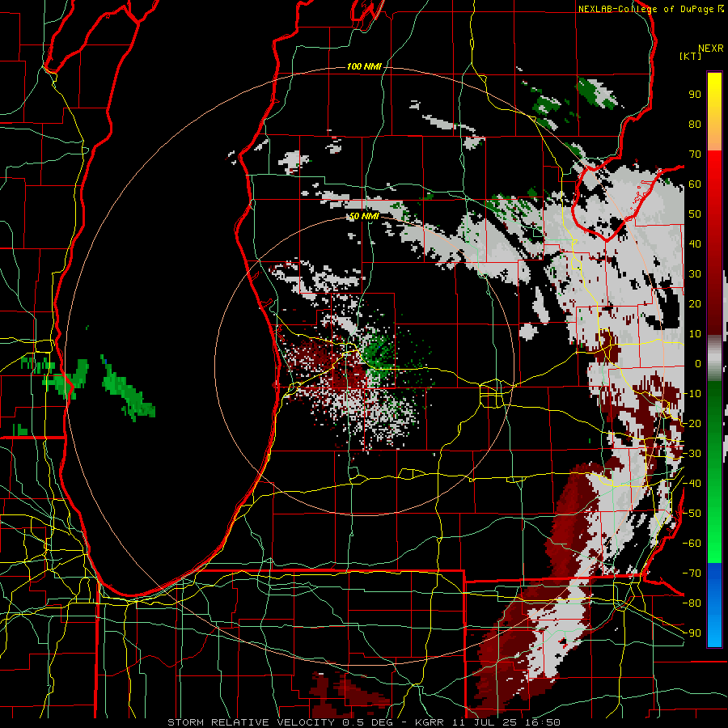Click the -70 value on velocity scale
Image resolution: width=728 pixels, height=728 pixels.
pos(692,574)
